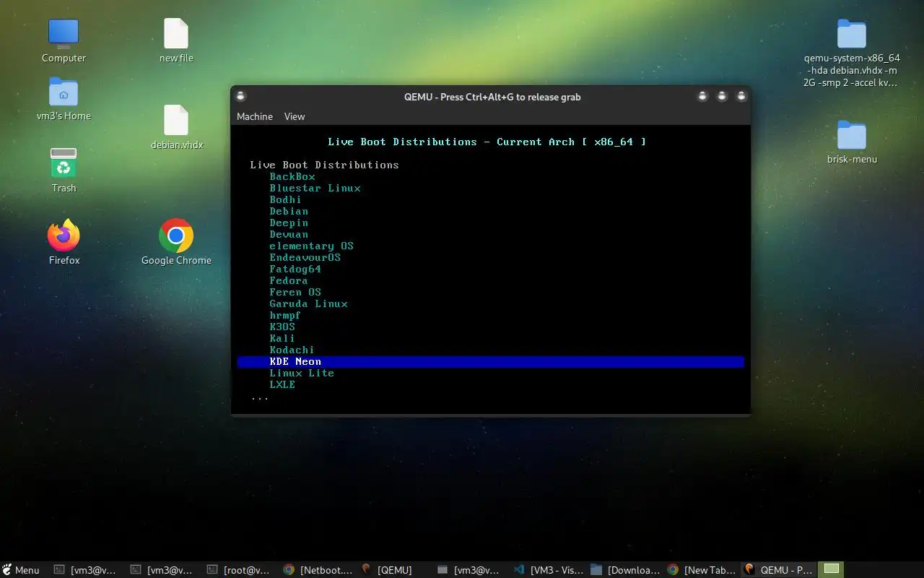924x578 pixels.
Task: Select Linux Lite in the boot list
Action: (302, 373)
